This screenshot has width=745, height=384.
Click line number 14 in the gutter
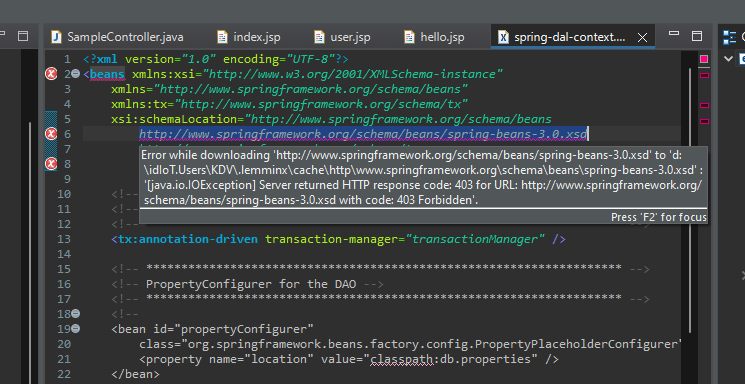pyautogui.click(x=64, y=254)
